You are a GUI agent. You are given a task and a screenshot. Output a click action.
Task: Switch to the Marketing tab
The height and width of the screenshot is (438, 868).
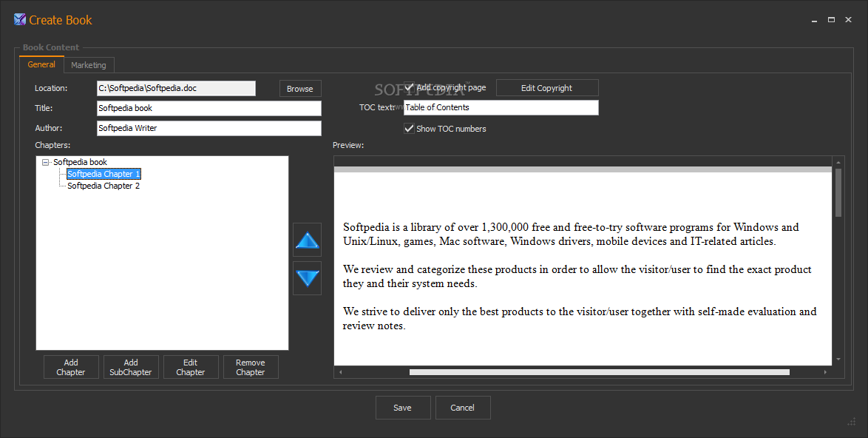[89, 65]
